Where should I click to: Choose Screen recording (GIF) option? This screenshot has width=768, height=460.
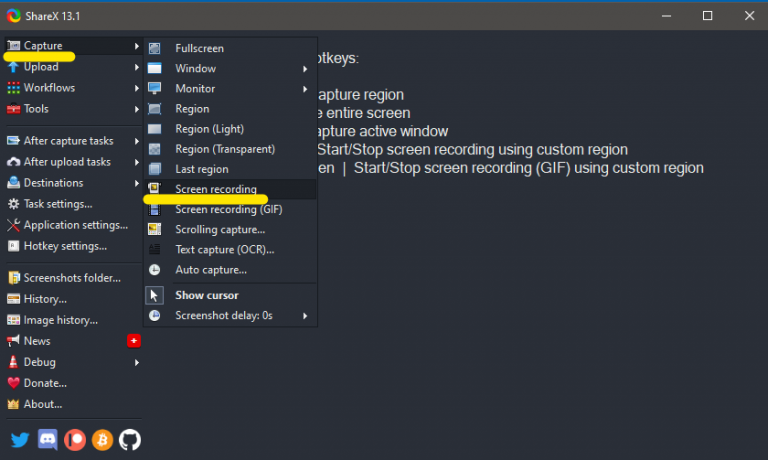228,209
